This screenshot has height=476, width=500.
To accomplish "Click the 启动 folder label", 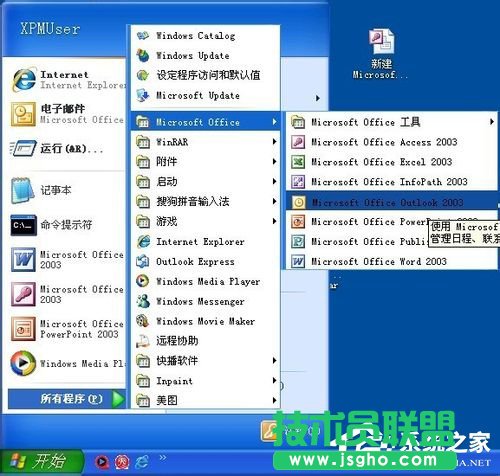I will (167, 182).
